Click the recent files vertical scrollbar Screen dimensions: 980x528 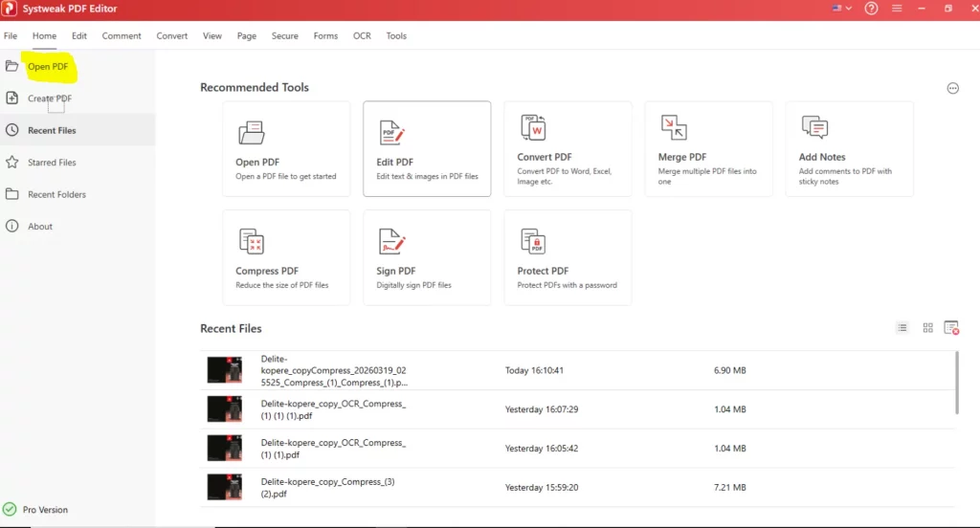(956, 383)
